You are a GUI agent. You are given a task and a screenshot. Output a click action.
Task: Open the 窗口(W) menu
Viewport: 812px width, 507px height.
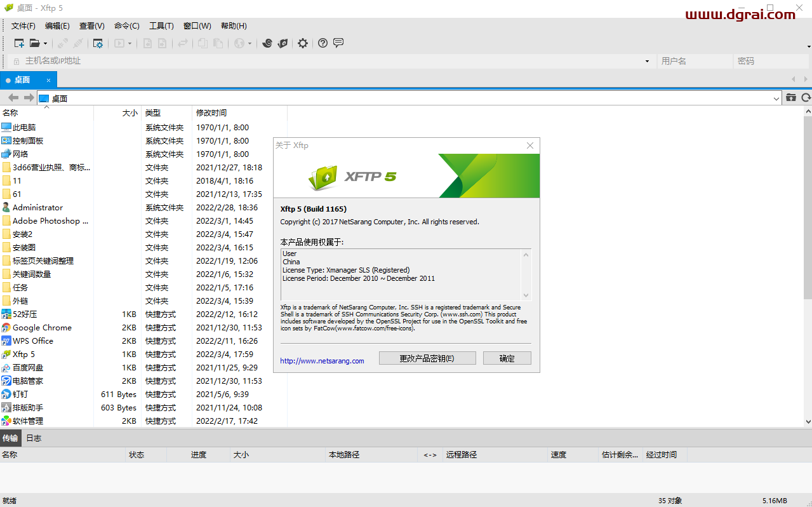tap(197, 26)
